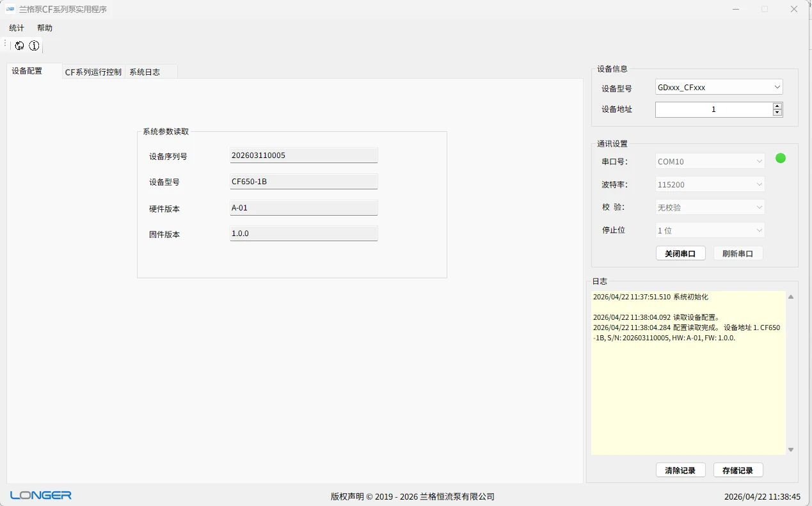Click the 清除记录 button

click(681, 470)
